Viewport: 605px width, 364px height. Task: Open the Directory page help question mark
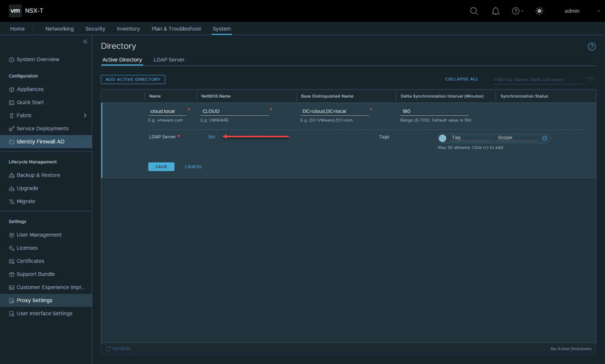pyautogui.click(x=592, y=46)
